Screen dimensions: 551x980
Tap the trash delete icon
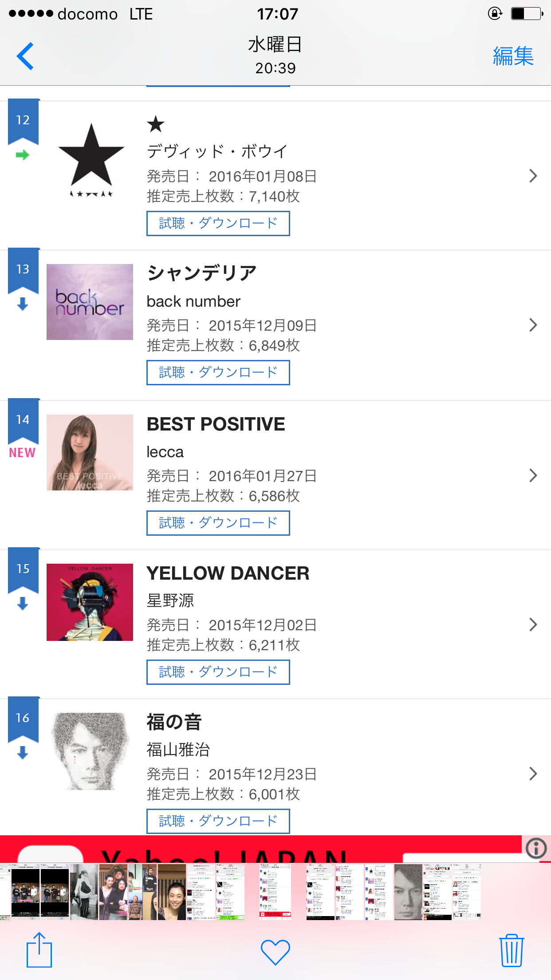512,951
